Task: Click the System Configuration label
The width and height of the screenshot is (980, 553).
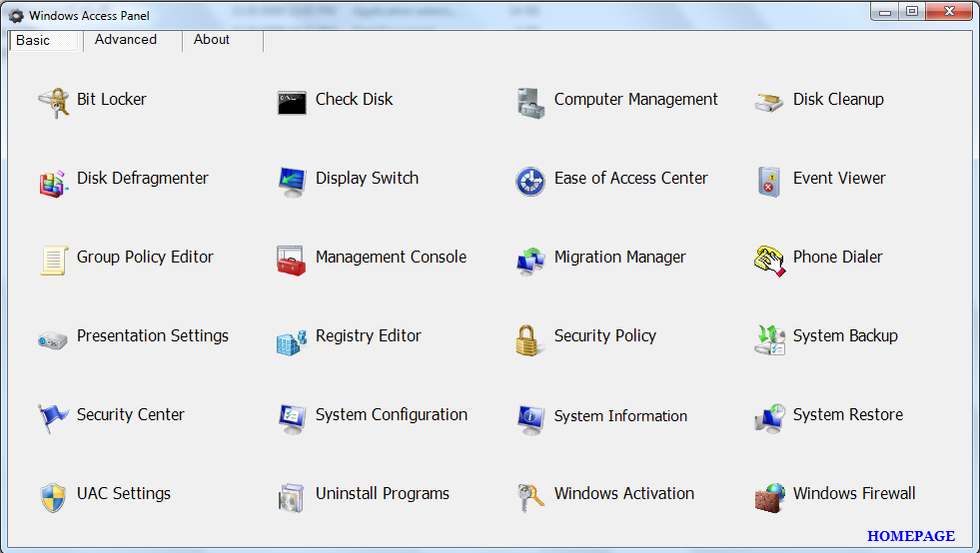Action: coord(392,414)
